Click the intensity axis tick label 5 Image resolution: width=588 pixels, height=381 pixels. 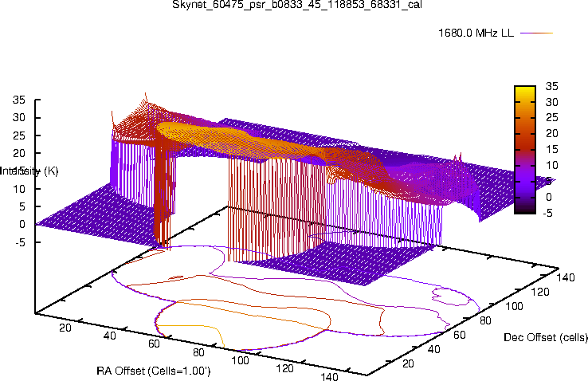click(x=22, y=206)
